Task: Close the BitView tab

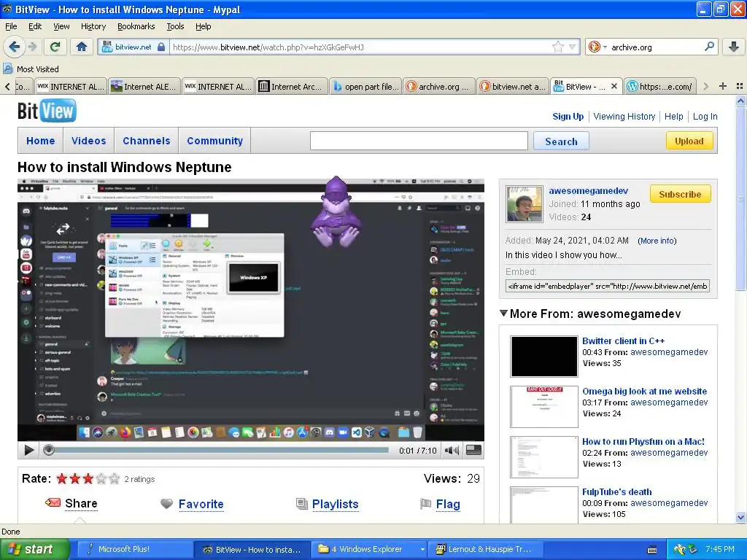Action: pos(614,86)
